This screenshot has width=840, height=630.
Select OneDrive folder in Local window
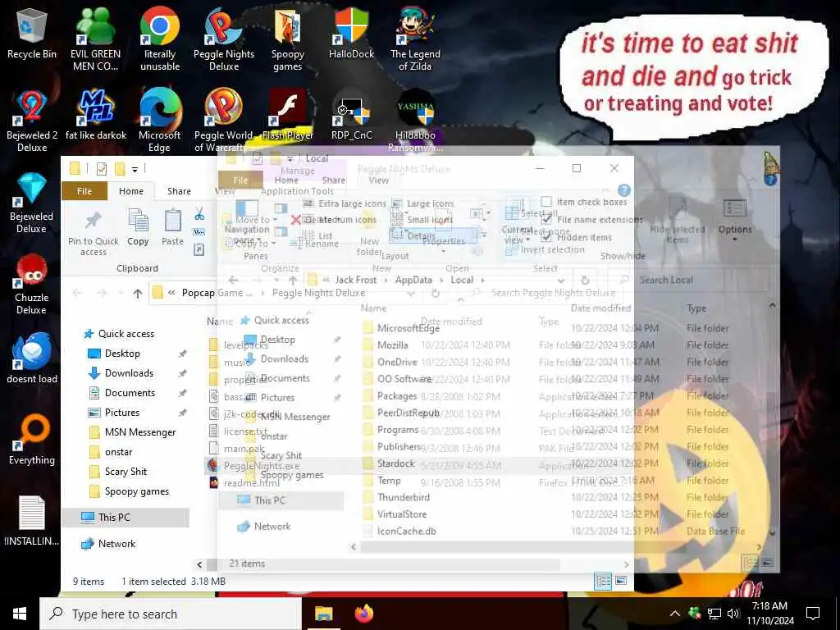pos(397,362)
